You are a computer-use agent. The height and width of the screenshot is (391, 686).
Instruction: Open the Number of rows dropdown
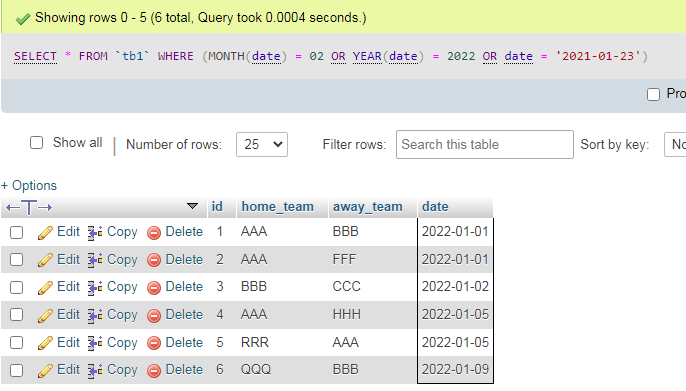262,144
